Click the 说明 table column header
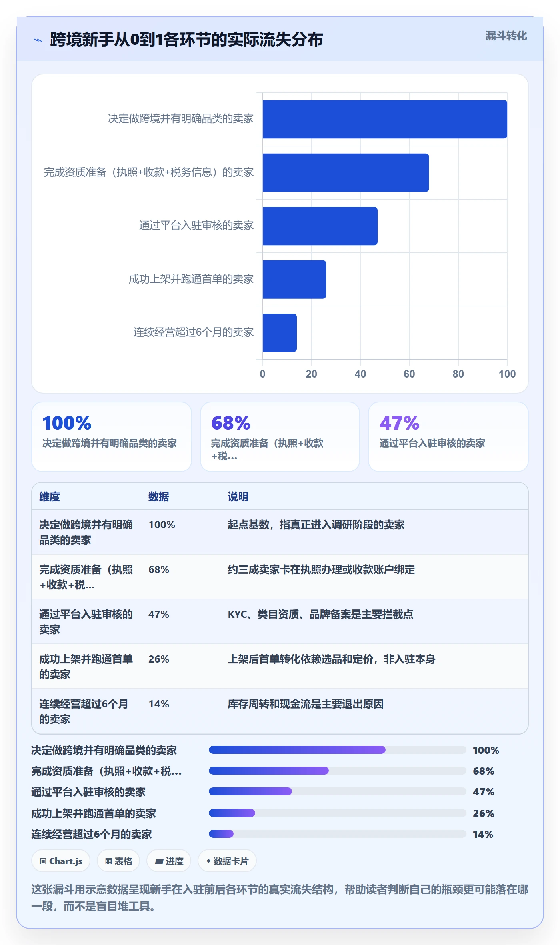Image resolution: width=560 pixels, height=945 pixels. click(238, 497)
